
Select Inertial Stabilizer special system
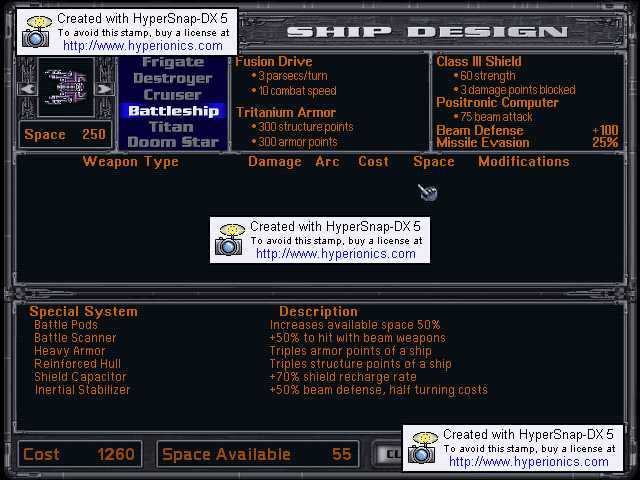tap(82, 390)
